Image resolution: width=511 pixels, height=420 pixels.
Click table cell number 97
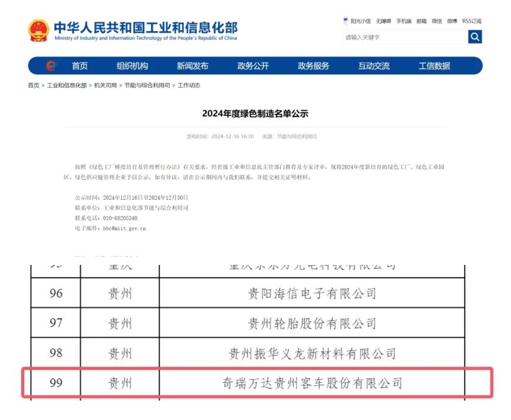[56, 323]
